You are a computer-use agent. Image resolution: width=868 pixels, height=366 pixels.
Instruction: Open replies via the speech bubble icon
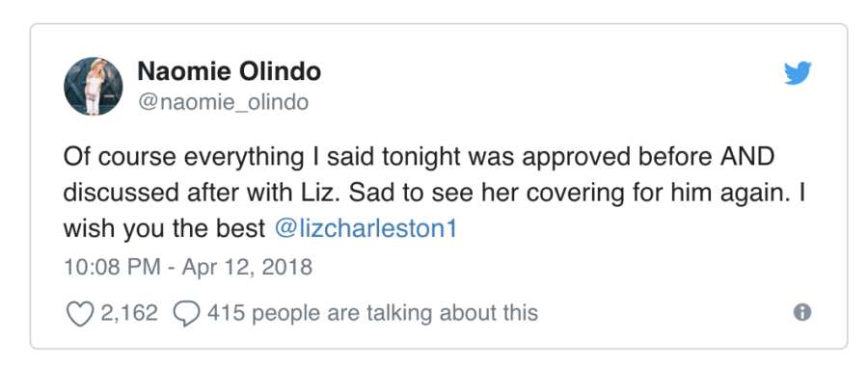click(x=186, y=313)
